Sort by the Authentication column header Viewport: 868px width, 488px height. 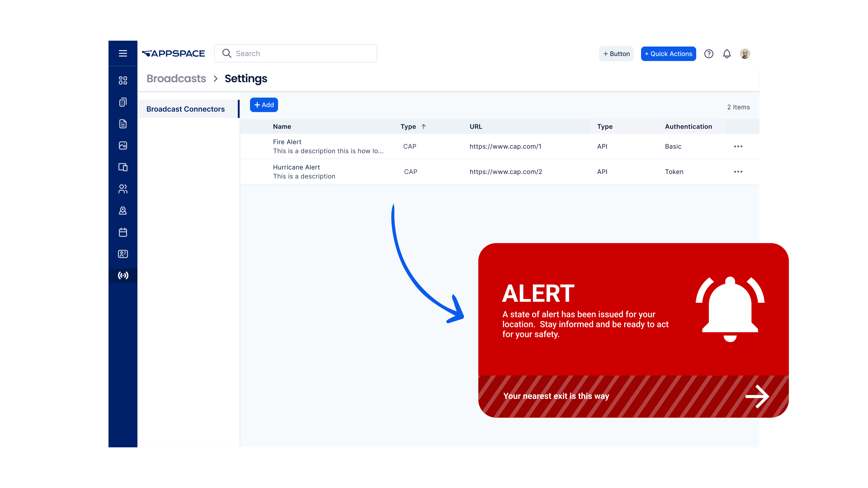click(x=688, y=127)
